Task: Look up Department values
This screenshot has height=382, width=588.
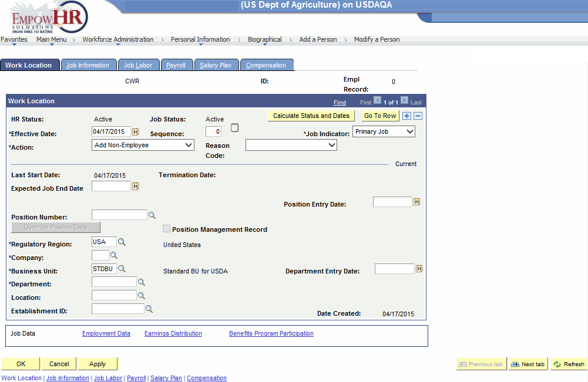Action: (142, 282)
